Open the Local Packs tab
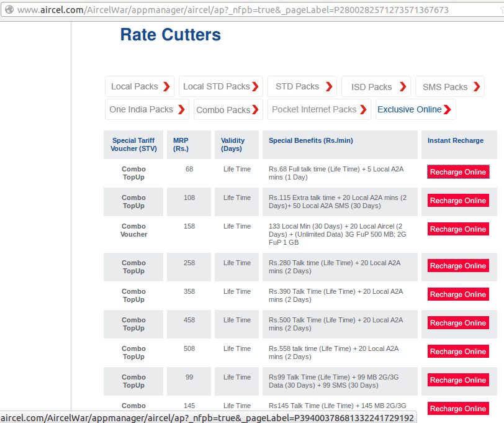The height and width of the screenshot is (423, 504). pos(140,86)
